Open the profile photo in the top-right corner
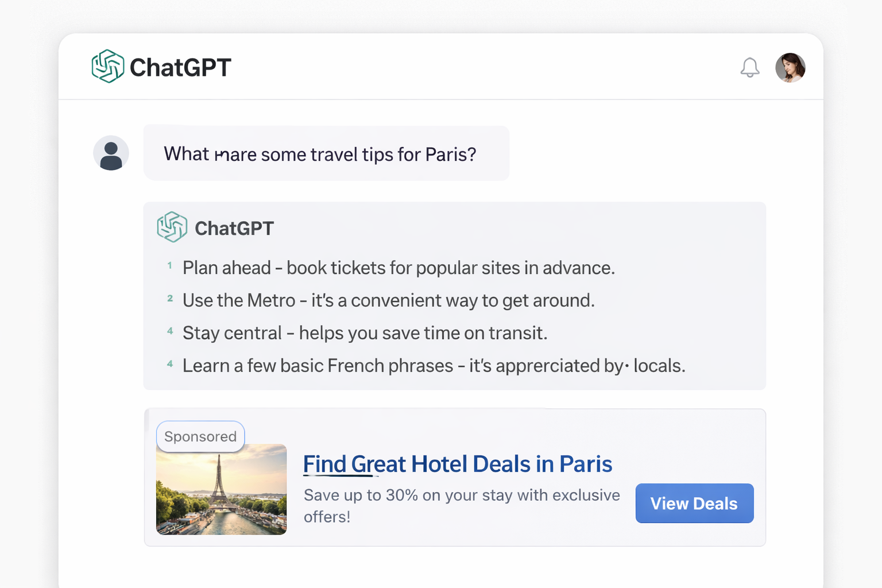This screenshot has height=588, width=882. (x=791, y=67)
